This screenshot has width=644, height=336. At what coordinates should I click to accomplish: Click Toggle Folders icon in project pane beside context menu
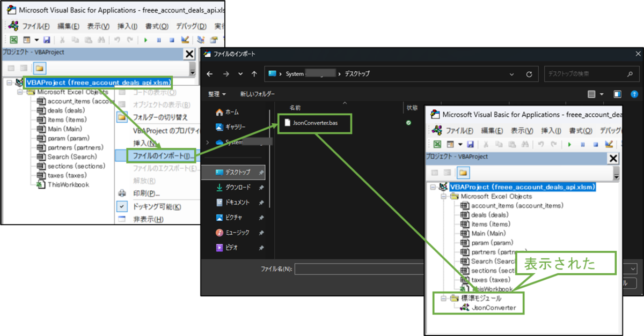[39, 68]
